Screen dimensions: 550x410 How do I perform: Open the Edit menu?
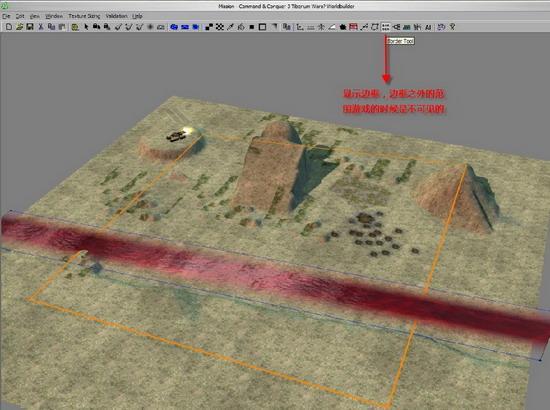(x=20, y=16)
